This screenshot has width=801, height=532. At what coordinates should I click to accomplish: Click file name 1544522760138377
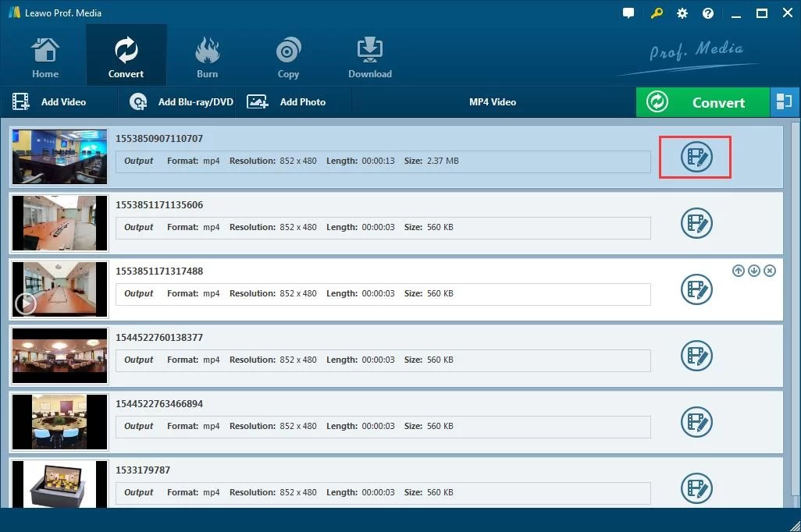159,338
